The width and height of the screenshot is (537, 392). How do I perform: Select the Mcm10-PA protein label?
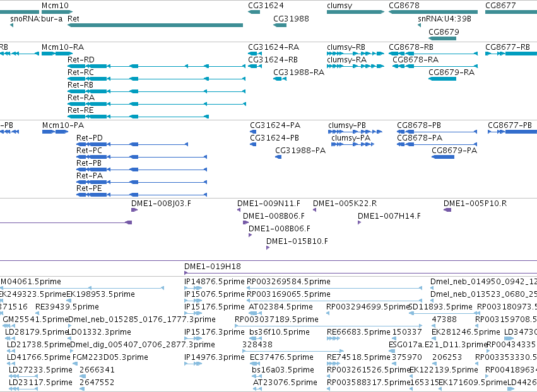[63, 125]
